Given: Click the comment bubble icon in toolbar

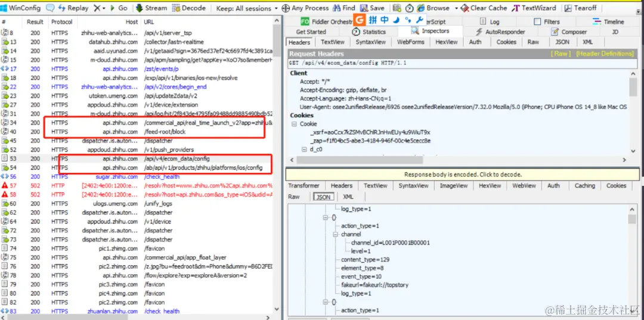Looking at the screenshot, I should click(x=50, y=8).
